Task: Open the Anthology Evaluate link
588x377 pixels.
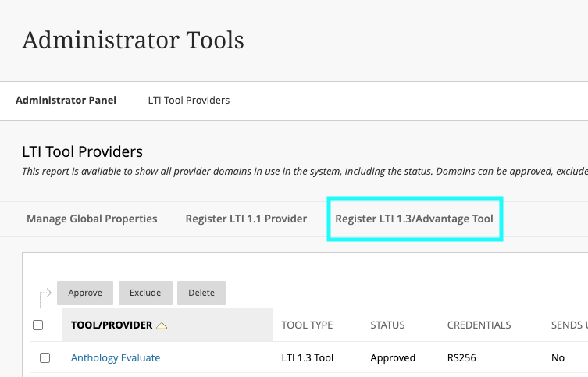Action: pyautogui.click(x=116, y=358)
